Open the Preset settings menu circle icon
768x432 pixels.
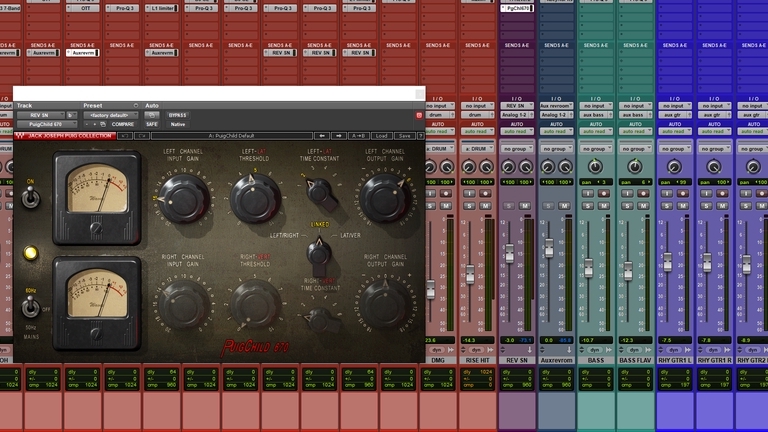136,105
